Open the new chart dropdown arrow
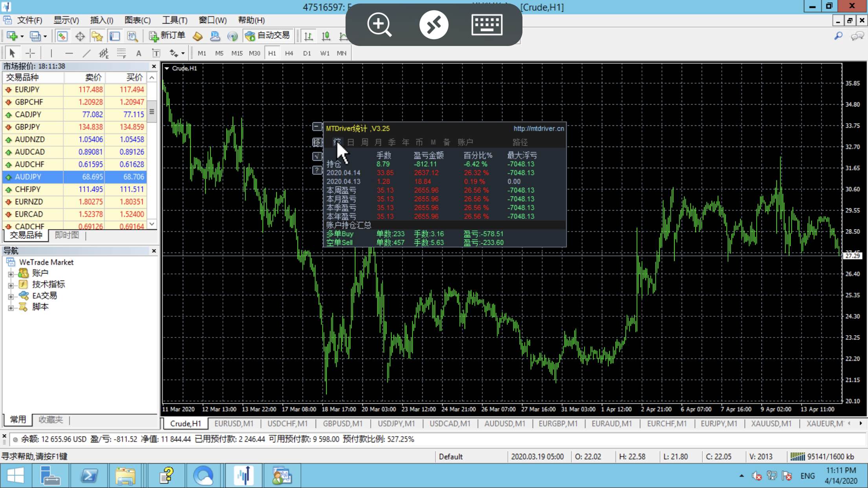Viewport: 868px width, 488px height. click(x=22, y=36)
